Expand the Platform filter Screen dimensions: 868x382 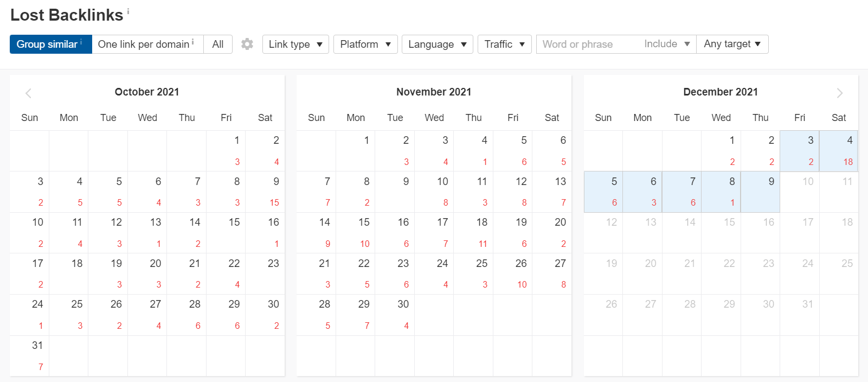tap(365, 44)
